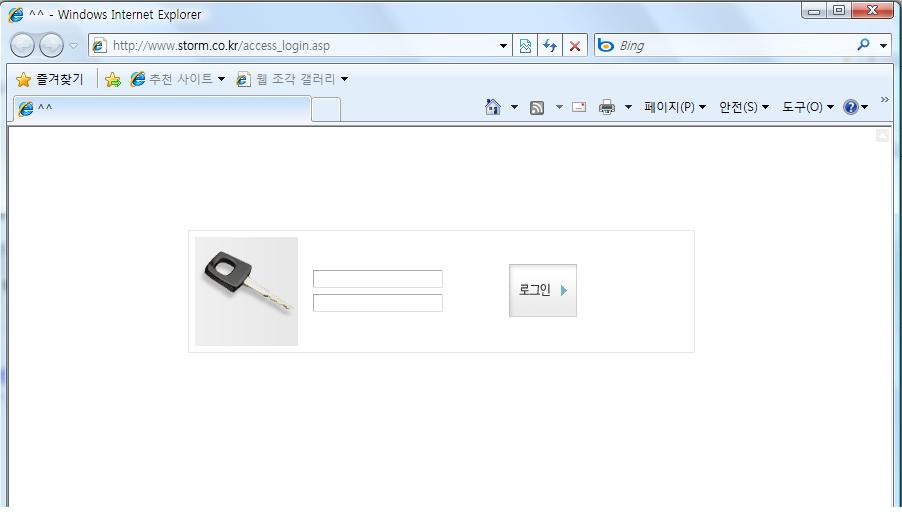Expand the feeds dropdown arrow
The height and width of the screenshot is (525, 902).
pyautogui.click(x=559, y=107)
